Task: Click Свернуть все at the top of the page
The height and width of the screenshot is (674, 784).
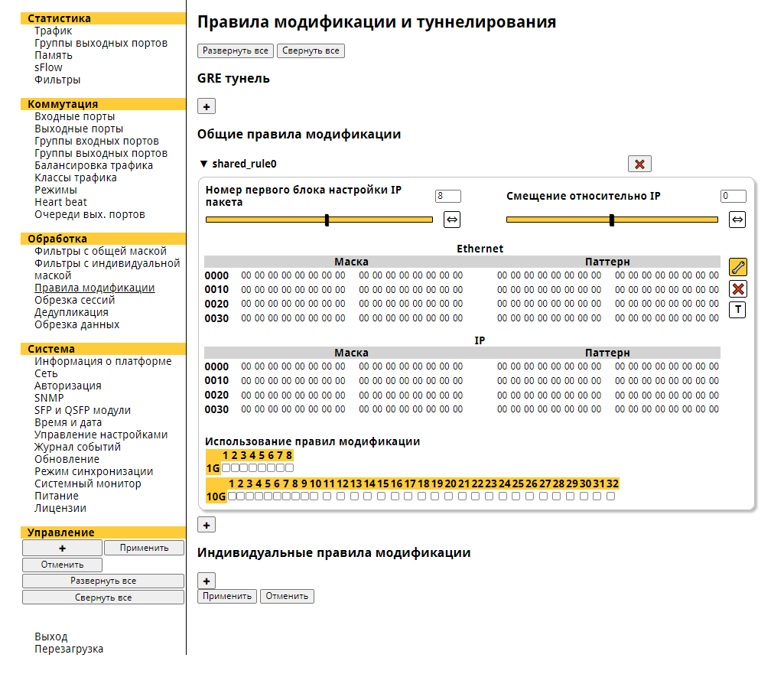Action: tap(311, 50)
